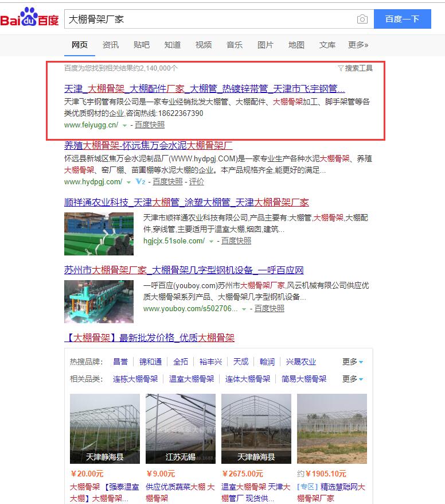Select category 连体大棚骨架

click(248, 379)
